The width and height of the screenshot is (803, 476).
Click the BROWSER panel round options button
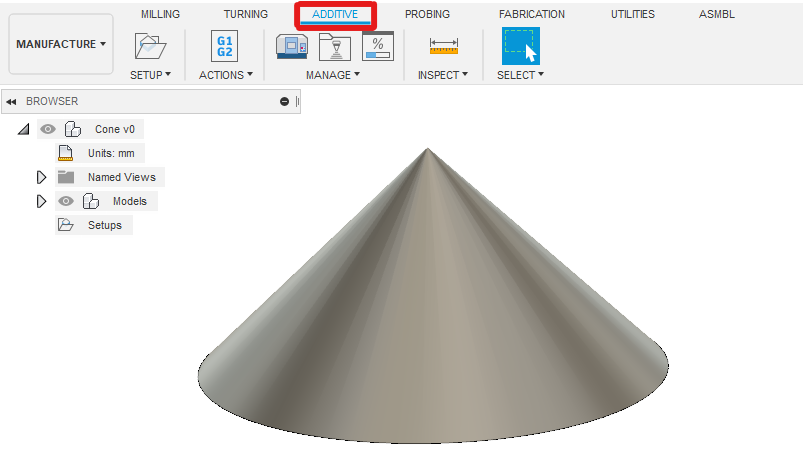point(285,101)
